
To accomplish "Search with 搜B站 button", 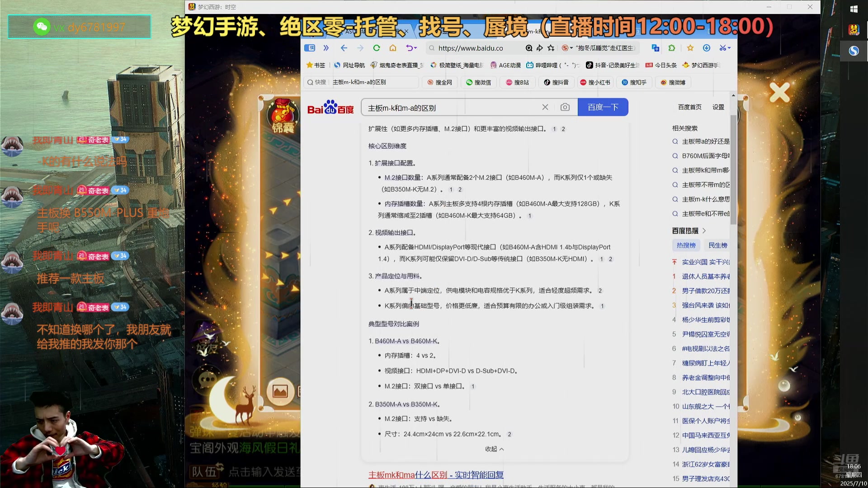I will [x=518, y=82].
